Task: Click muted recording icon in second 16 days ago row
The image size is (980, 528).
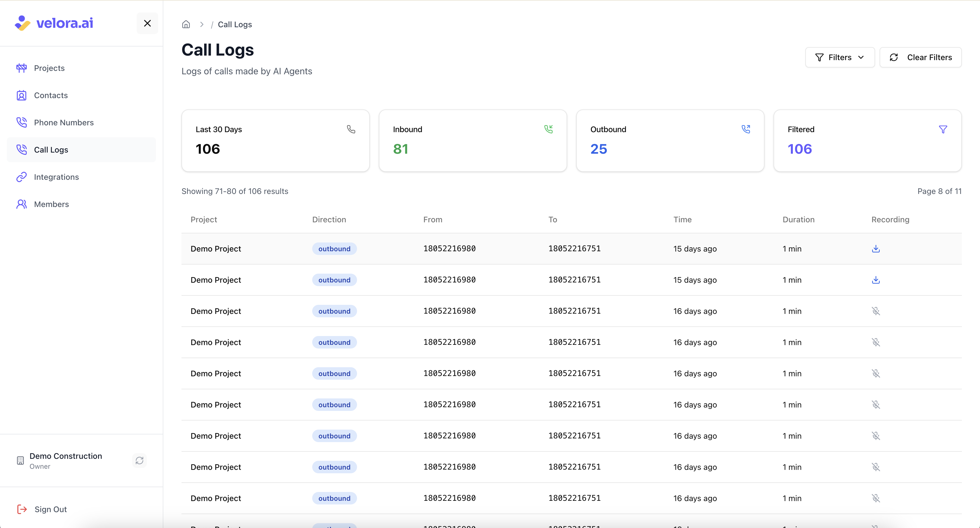Action: [876, 342]
